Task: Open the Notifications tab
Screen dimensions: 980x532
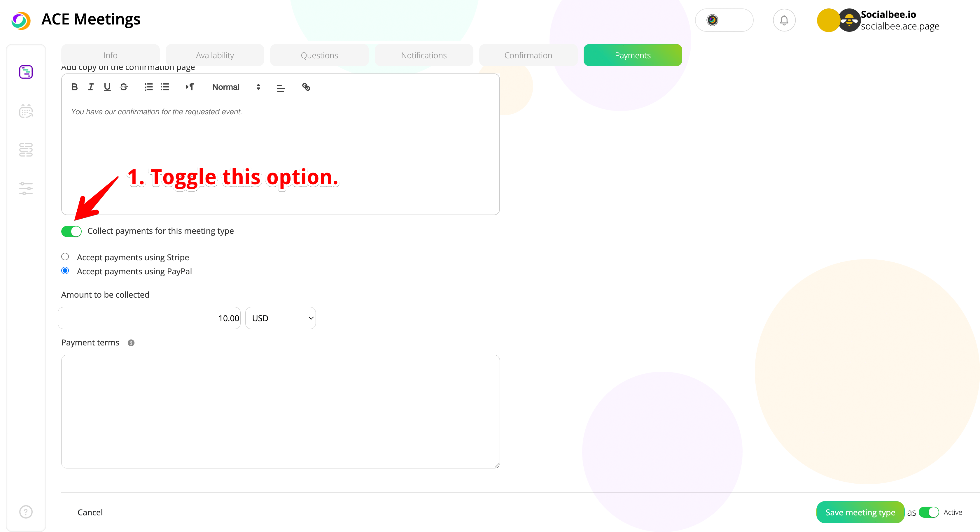Action: click(424, 55)
